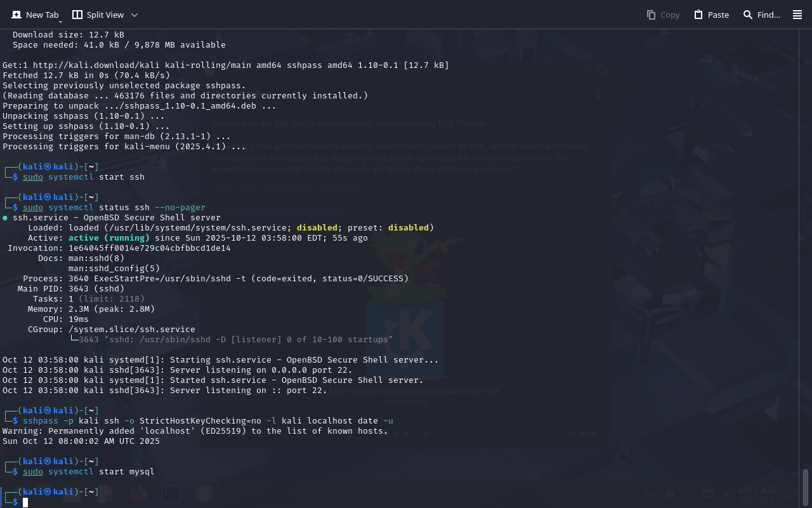Click the Copy icon in toolbar

tap(651, 15)
